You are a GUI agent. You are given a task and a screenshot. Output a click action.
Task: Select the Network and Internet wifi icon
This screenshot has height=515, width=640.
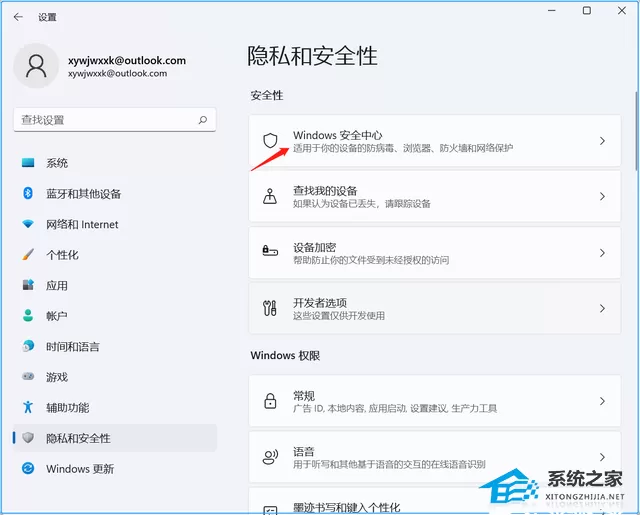click(28, 224)
